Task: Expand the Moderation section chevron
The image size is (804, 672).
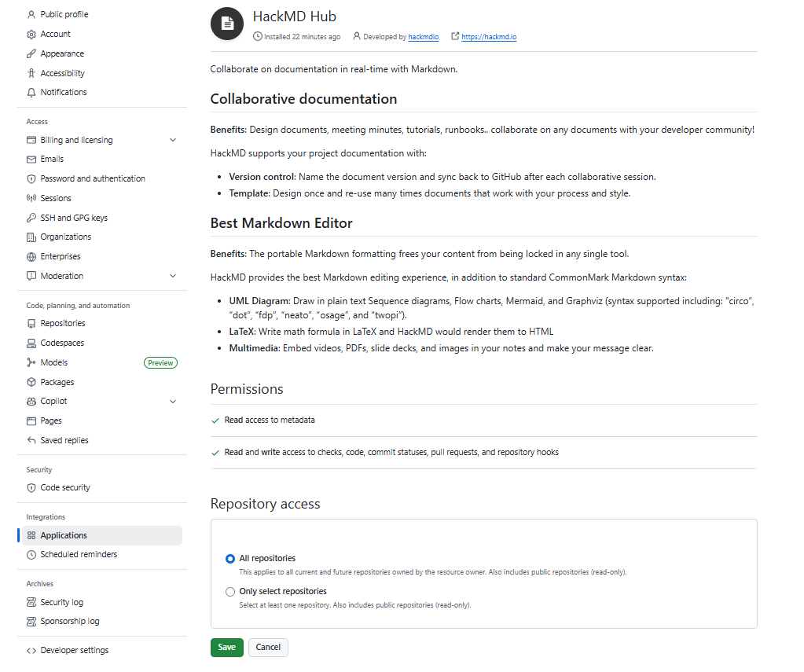Action: 173,276
